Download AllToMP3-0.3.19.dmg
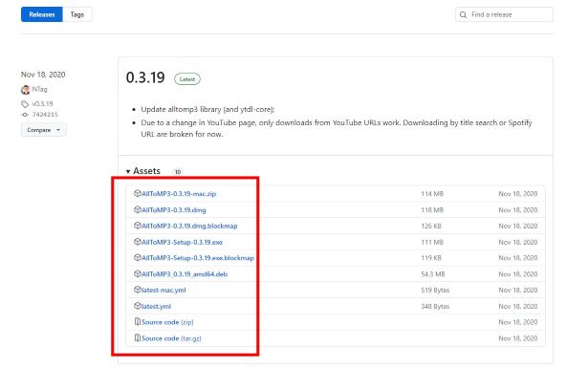The width and height of the screenshot is (588, 368). (174, 210)
